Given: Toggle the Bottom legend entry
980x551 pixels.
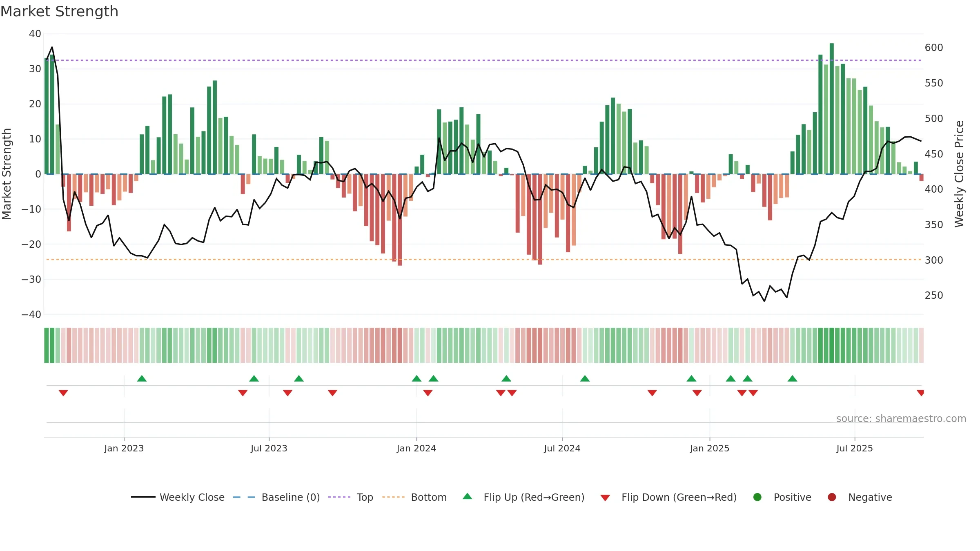Looking at the screenshot, I should pos(414,497).
